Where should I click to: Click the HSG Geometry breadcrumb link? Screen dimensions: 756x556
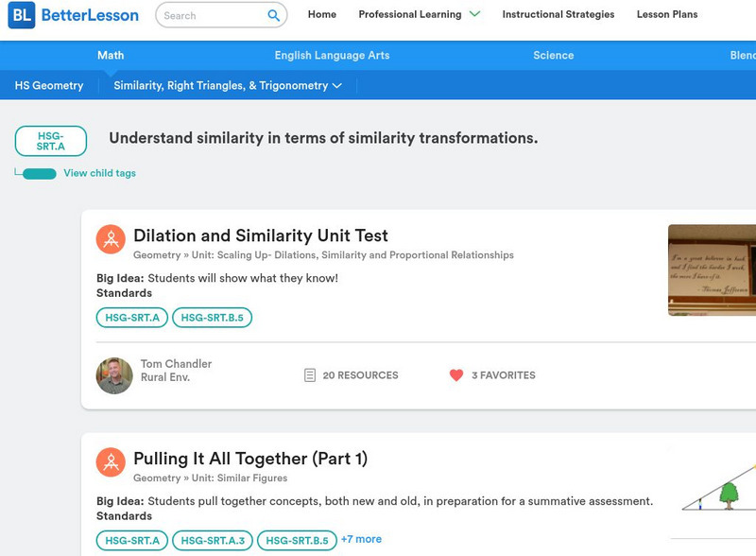click(49, 85)
